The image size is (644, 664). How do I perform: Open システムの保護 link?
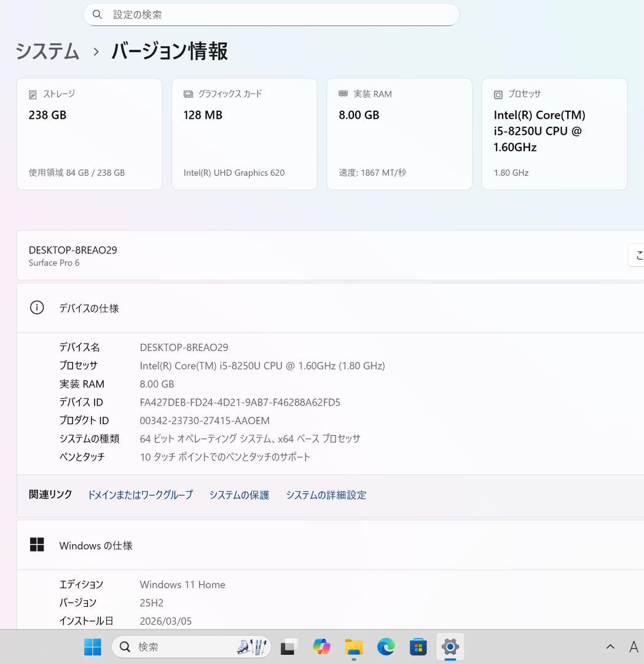click(x=239, y=494)
